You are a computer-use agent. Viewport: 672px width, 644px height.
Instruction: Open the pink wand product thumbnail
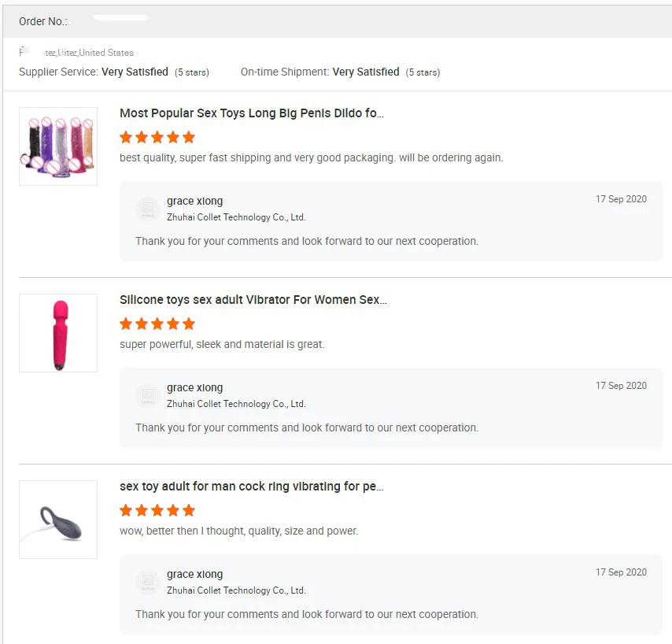point(58,333)
